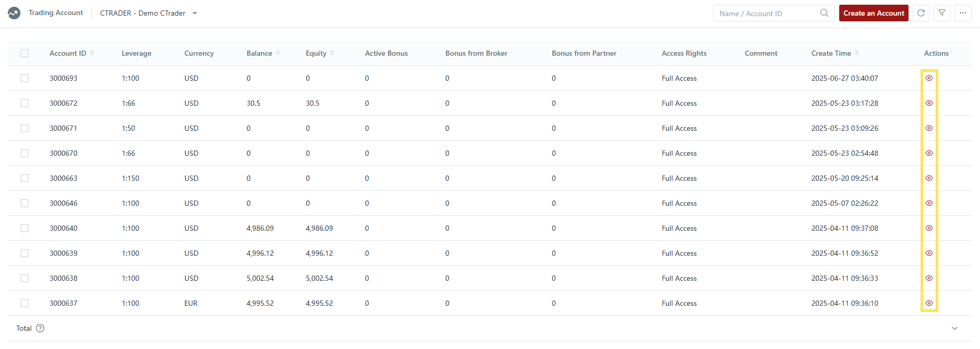Open the filter icon next to refresh
The height and width of the screenshot is (349, 980).
[x=942, y=13]
